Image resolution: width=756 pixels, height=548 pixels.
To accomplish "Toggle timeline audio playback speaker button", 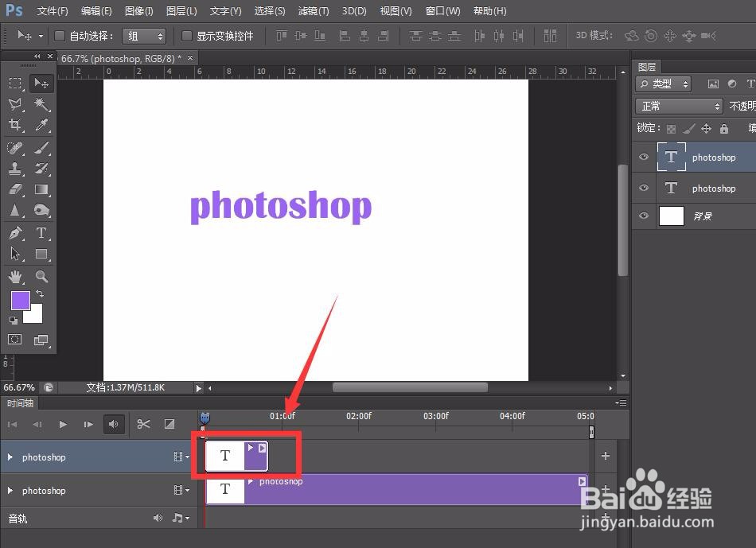I will (x=114, y=424).
